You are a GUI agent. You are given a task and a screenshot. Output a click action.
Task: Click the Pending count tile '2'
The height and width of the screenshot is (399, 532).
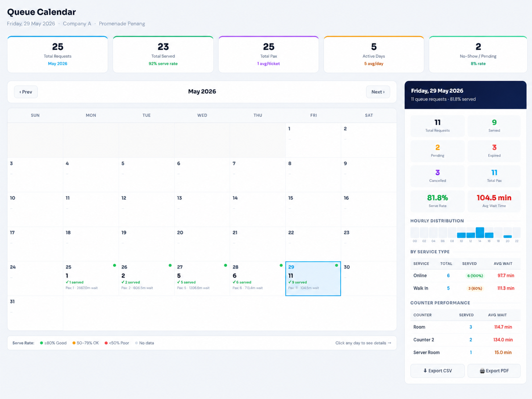point(437,151)
